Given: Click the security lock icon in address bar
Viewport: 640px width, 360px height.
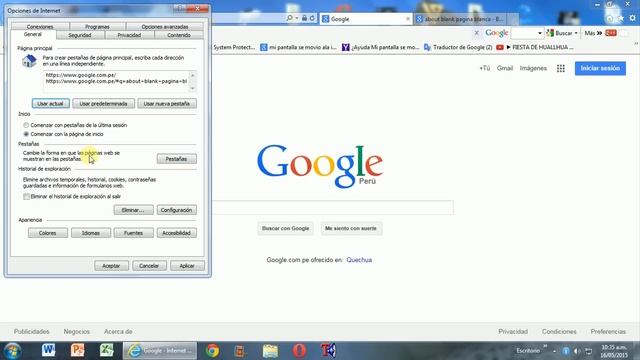Looking at the screenshot, I should [304, 18].
